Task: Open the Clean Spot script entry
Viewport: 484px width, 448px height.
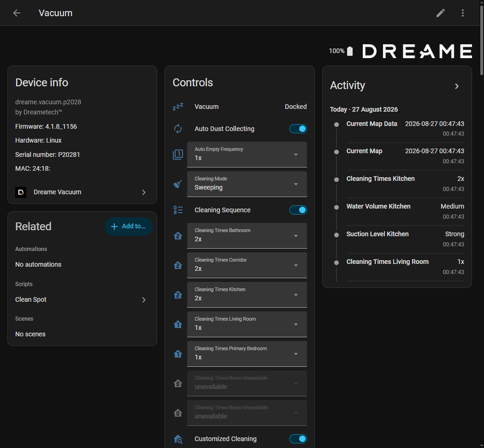Action: coord(81,300)
